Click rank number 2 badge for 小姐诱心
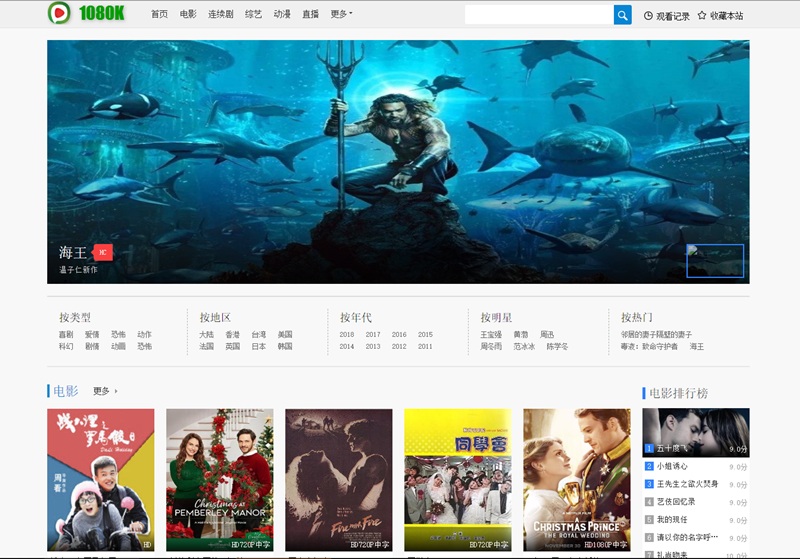The height and width of the screenshot is (559, 800). point(648,466)
